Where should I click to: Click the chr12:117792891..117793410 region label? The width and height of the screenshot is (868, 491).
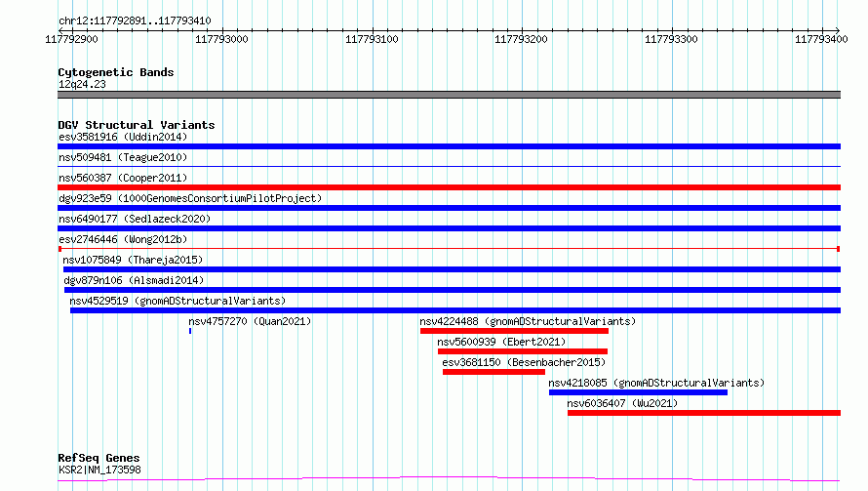[135, 21]
